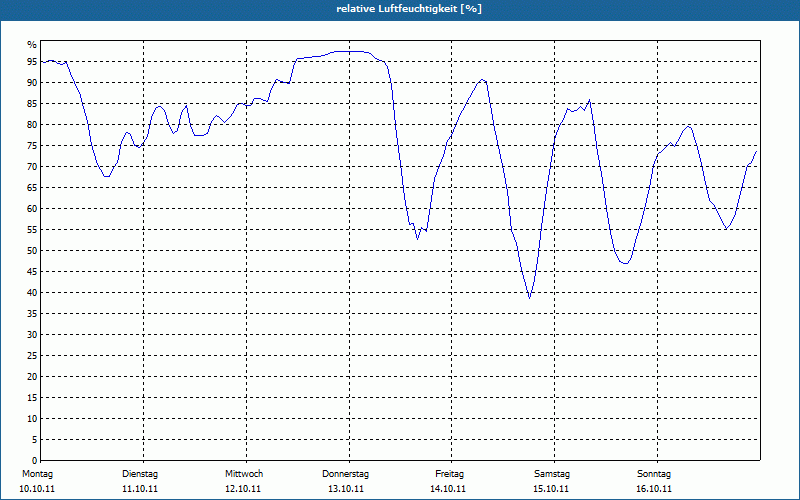Click the y-axis value "5"
Viewport: 800px width, 500px height.
tap(35, 440)
